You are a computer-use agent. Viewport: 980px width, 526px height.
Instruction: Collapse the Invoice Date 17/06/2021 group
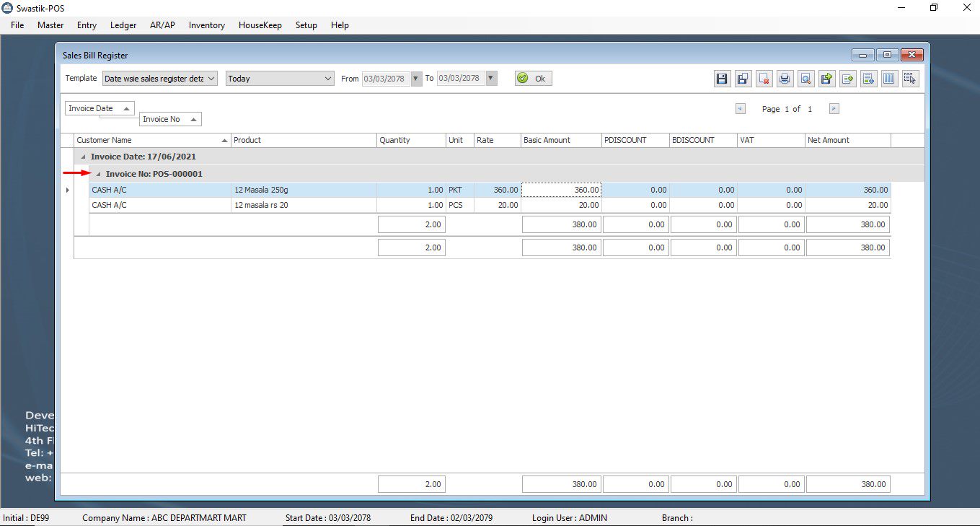click(x=83, y=157)
